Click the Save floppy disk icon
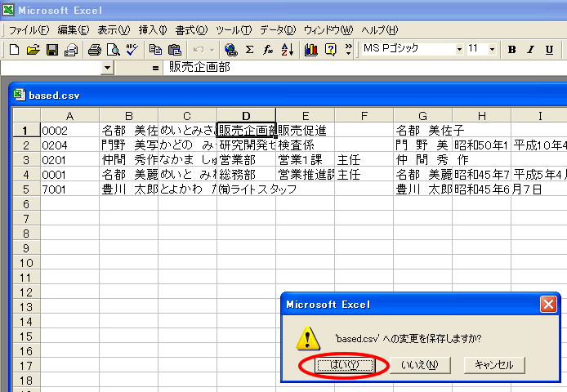The width and height of the screenshot is (567, 392). click(52, 50)
